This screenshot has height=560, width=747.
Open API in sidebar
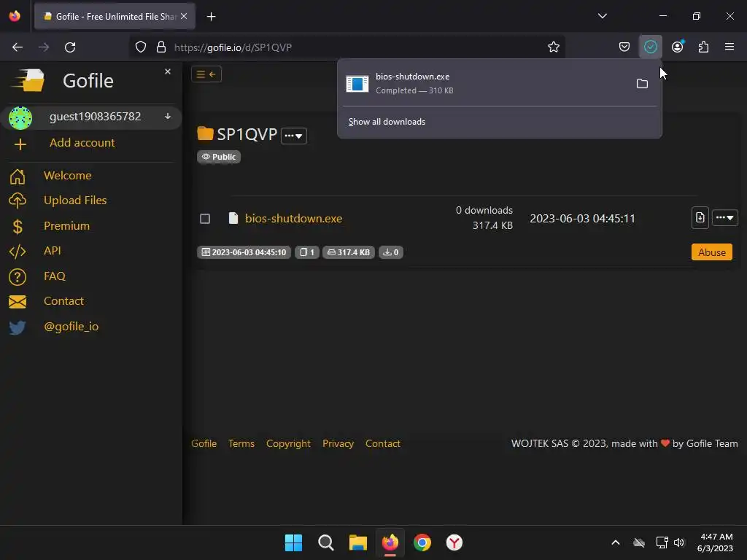(53, 251)
